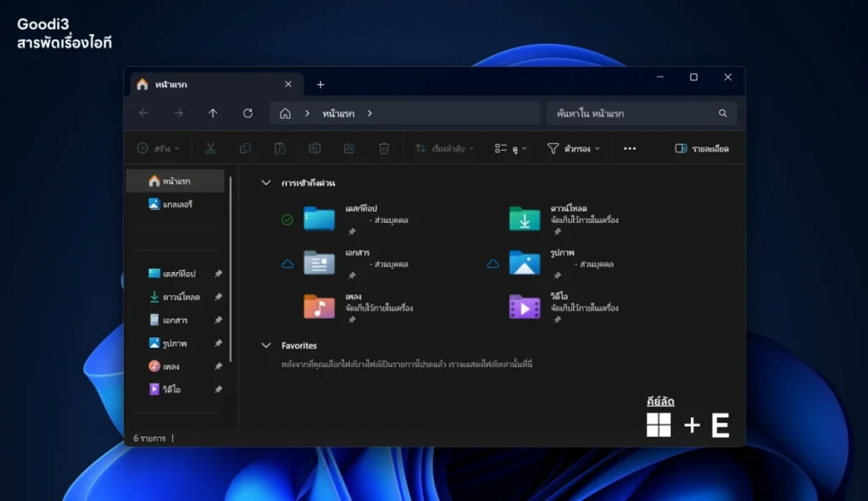Close the หน้าแรก tab

point(288,84)
